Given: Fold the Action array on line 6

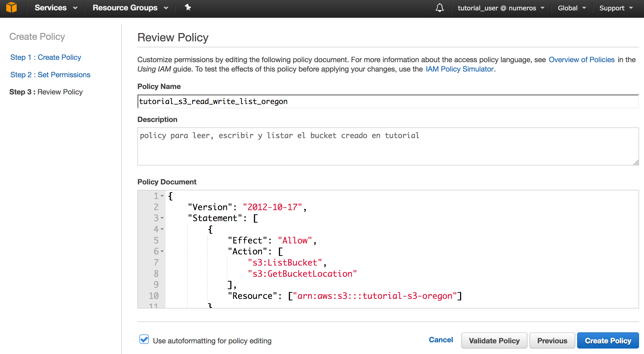Looking at the screenshot, I should pos(162,251).
